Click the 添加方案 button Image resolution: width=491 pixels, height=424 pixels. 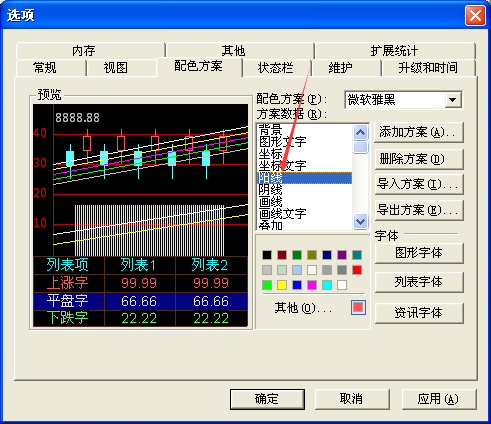(x=419, y=132)
